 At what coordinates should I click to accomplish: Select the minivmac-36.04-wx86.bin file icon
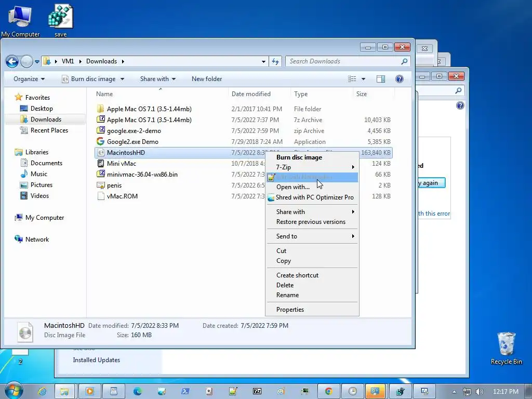point(100,175)
